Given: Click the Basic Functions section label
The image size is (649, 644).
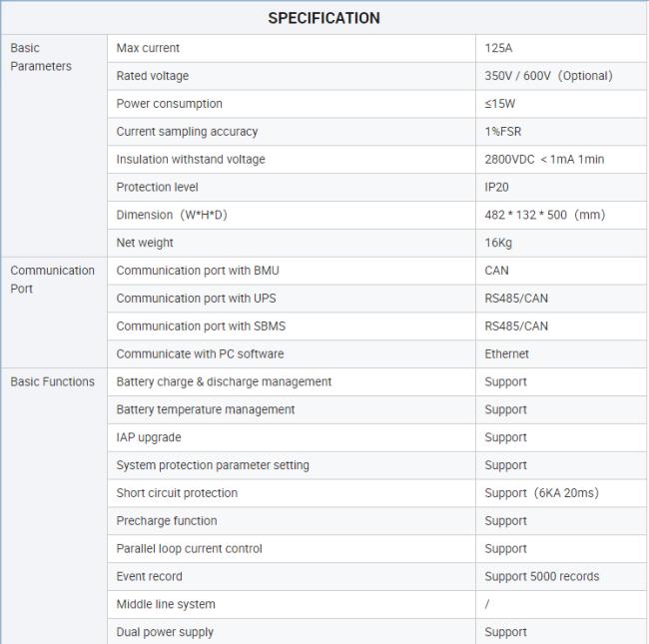Looking at the screenshot, I should point(52,381).
